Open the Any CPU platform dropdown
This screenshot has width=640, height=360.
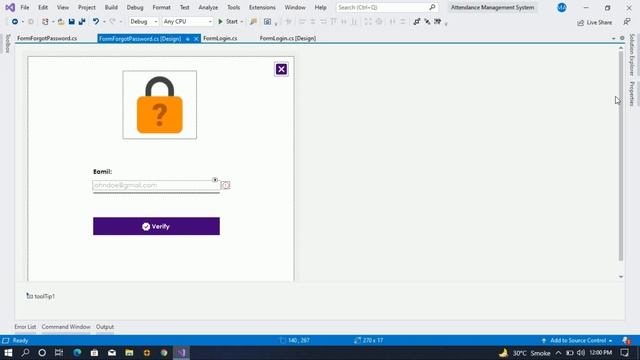(187, 22)
